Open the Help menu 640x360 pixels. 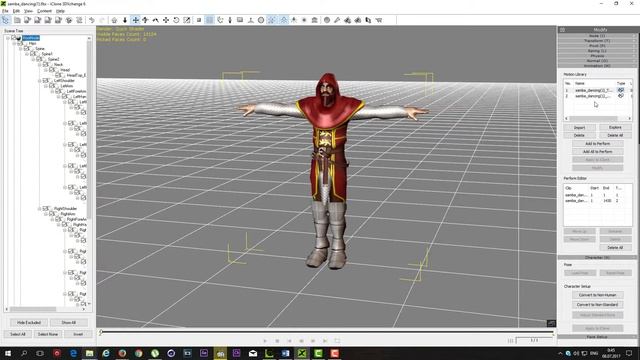60,11
